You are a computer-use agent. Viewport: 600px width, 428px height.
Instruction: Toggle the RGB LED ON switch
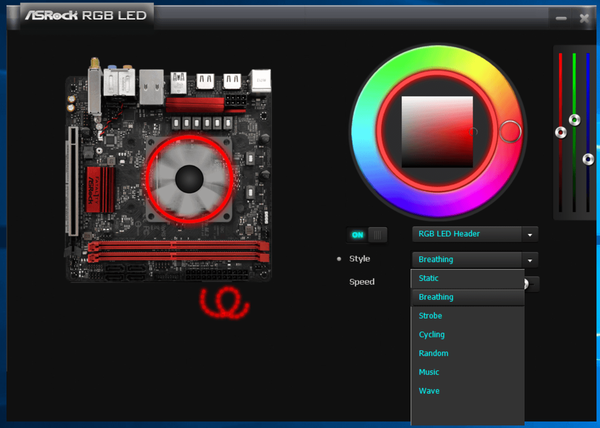tap(366, 234)
